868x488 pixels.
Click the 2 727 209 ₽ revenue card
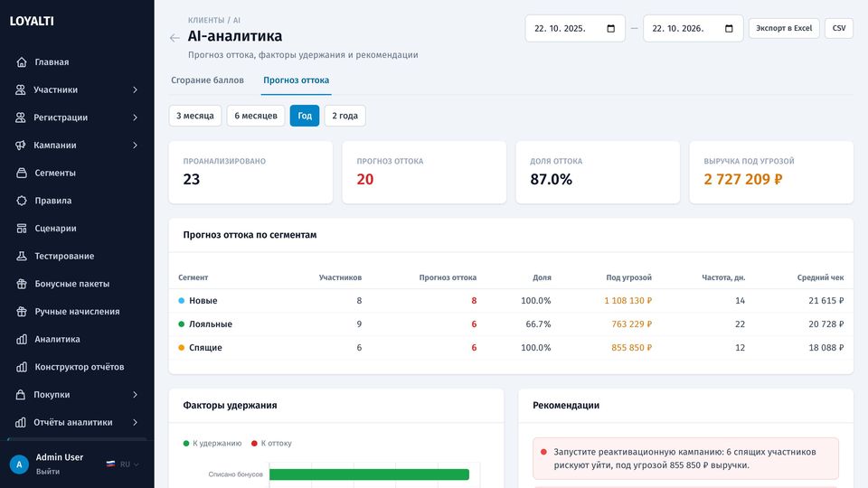[771, 172]
